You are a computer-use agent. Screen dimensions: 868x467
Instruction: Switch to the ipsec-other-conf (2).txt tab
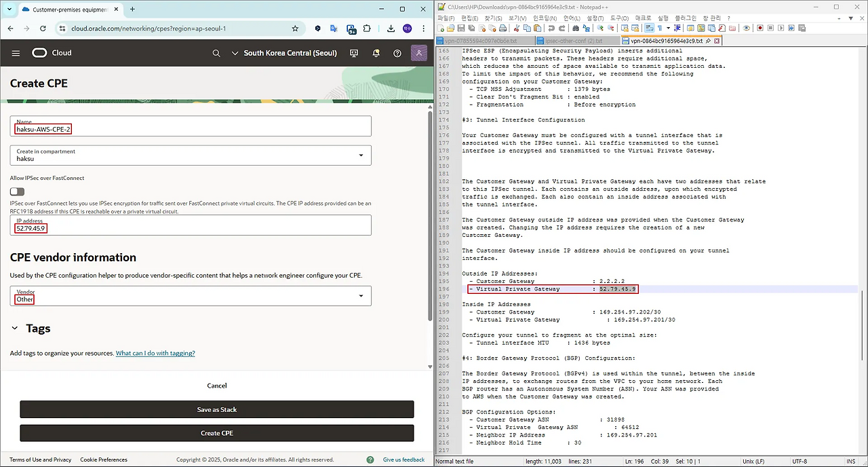point(575,41)
